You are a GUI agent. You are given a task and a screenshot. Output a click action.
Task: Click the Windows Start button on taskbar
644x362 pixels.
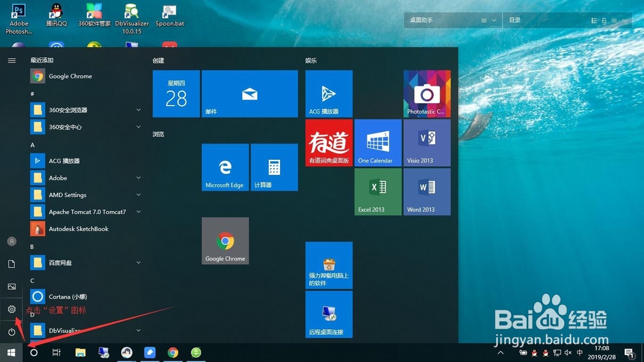tap(11, 352)
